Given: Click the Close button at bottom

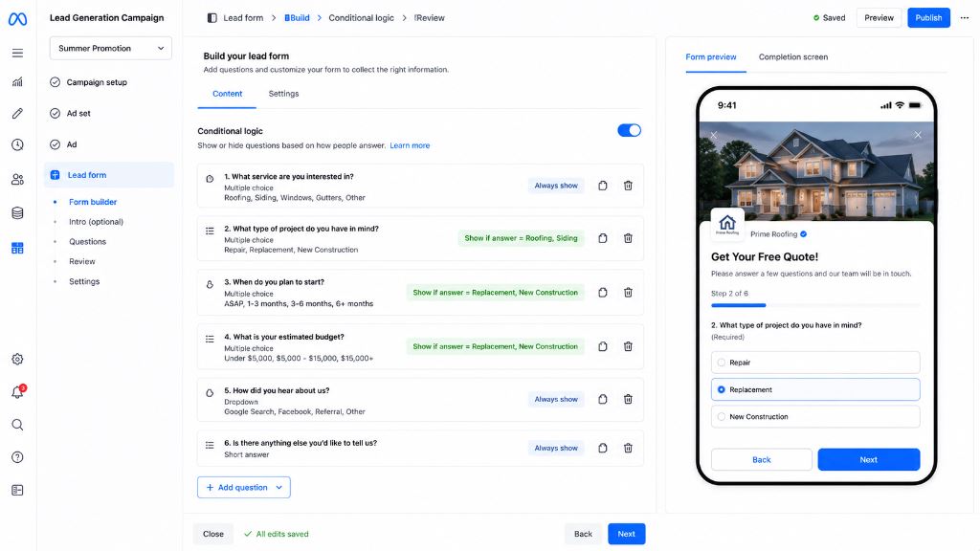Looking at the screenshot, I should (213, 534).
